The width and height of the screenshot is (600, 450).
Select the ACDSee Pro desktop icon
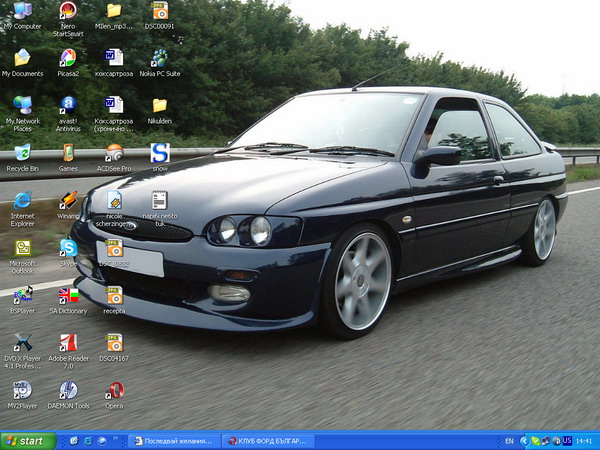click(x=115, y=153)
